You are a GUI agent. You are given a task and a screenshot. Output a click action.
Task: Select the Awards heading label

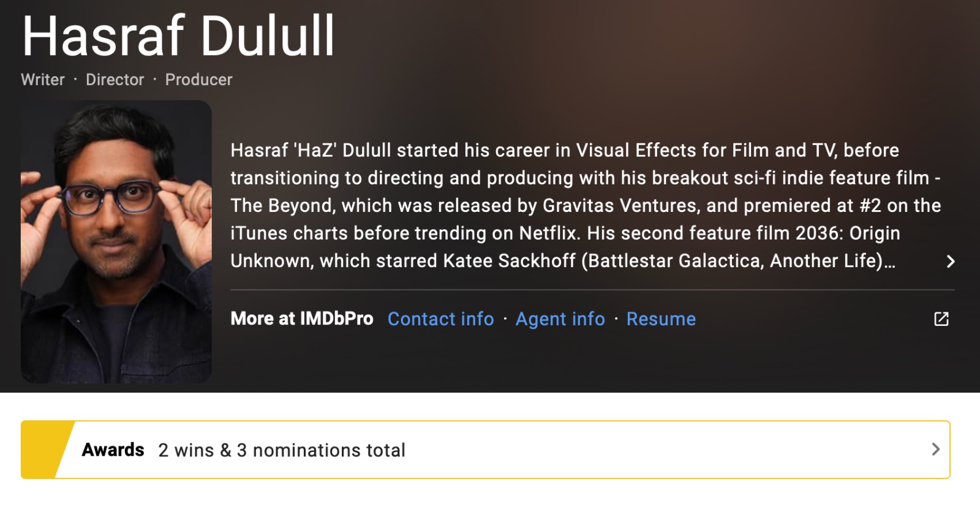(113, 450)
